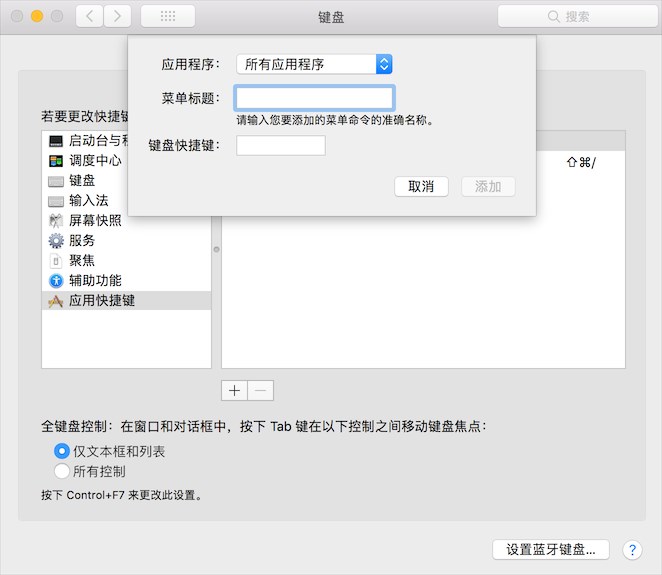Click the back navigation arrow
This screenshot has width=662, height=575.
coord(90,16)
